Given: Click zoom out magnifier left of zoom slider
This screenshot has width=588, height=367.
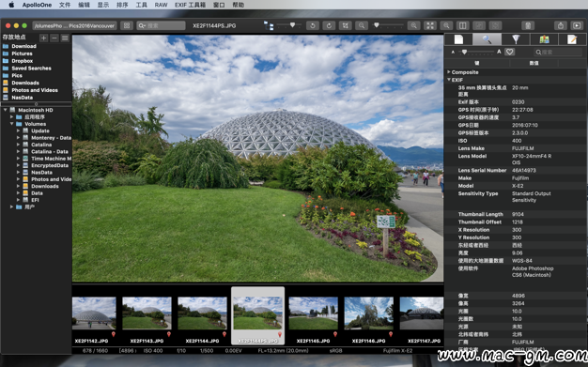Looking at the screenshot, I should (x=362, y=25).
